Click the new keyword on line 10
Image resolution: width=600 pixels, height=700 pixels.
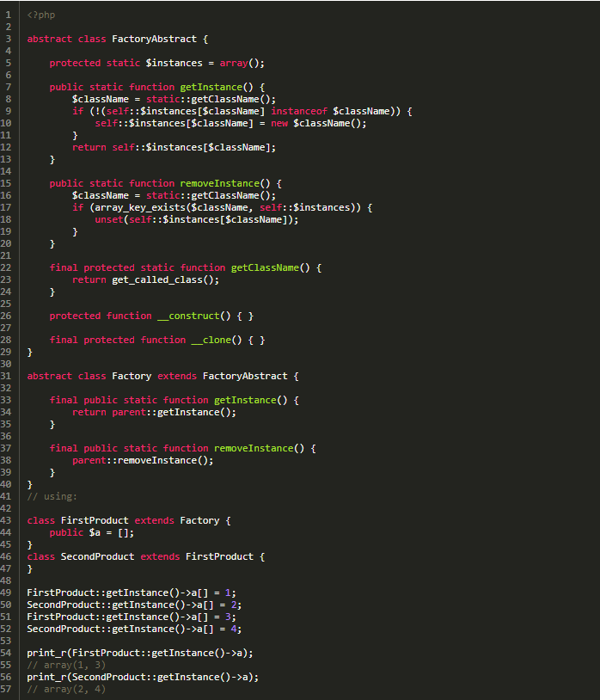coord(279,123)
